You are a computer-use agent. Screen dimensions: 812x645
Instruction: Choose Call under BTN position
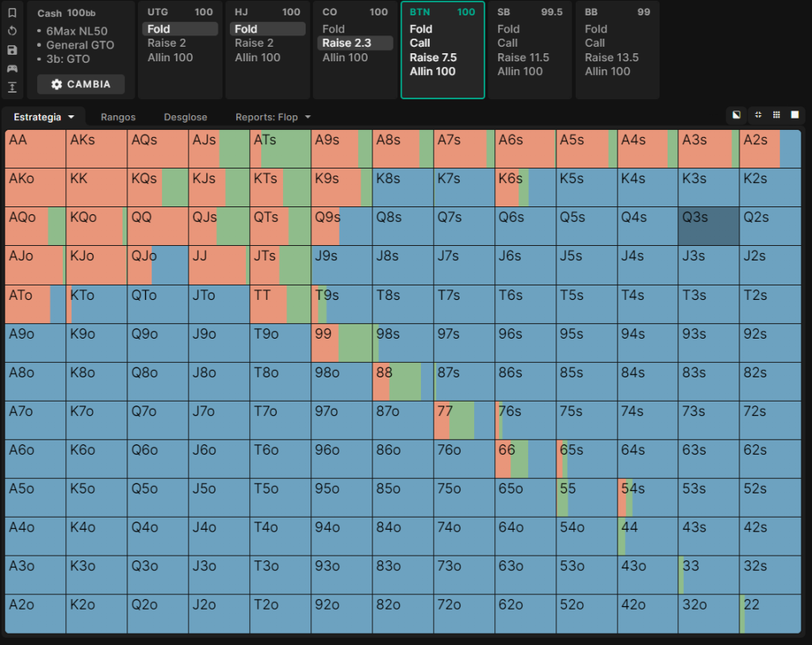[420, 43]
